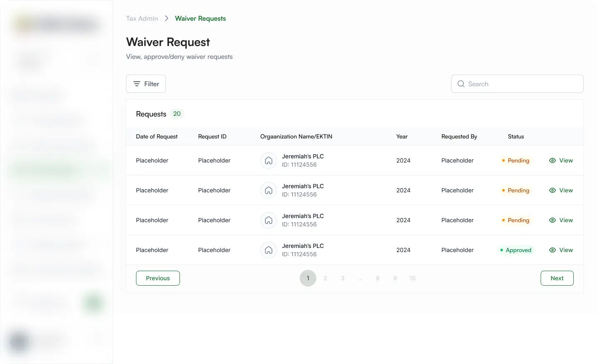
Task: Jump to page 10
Action: [x=413, y=278]
